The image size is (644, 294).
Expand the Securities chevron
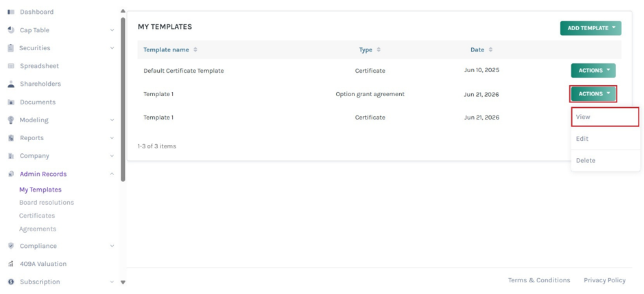[112, 48]
